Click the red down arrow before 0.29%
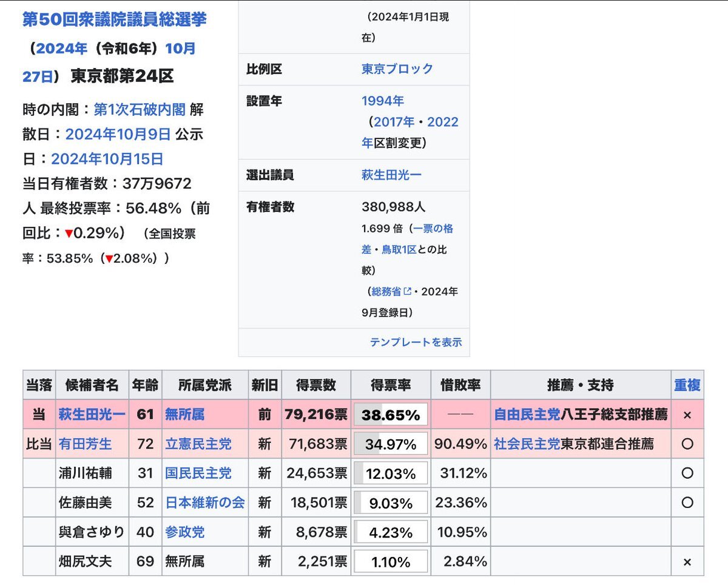 pos(69,234)
